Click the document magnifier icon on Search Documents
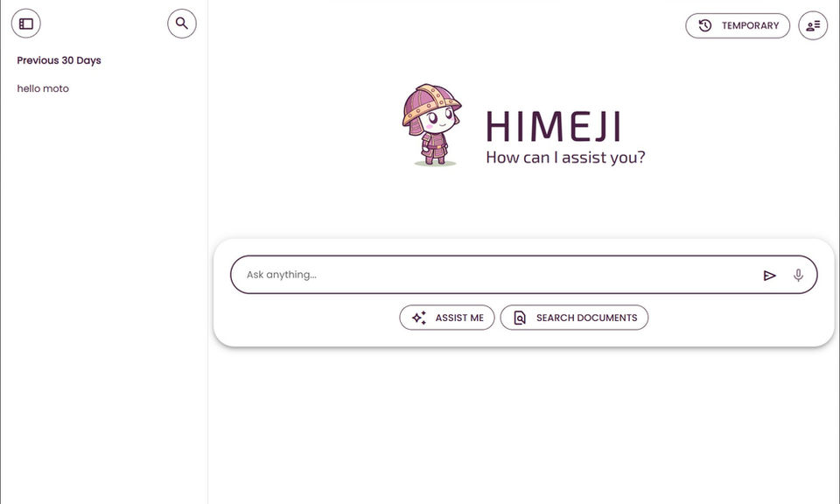The height and width of the screenshot is (504, 840). click(x=520, y=318)
